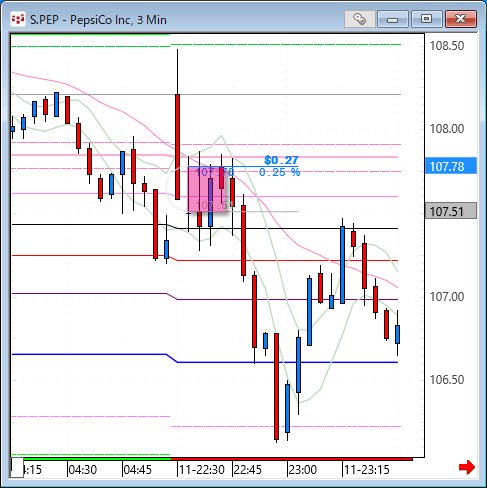
Task: Click the 106.50 price axis label
Action: pyautogui.click(x=447, y=380)
